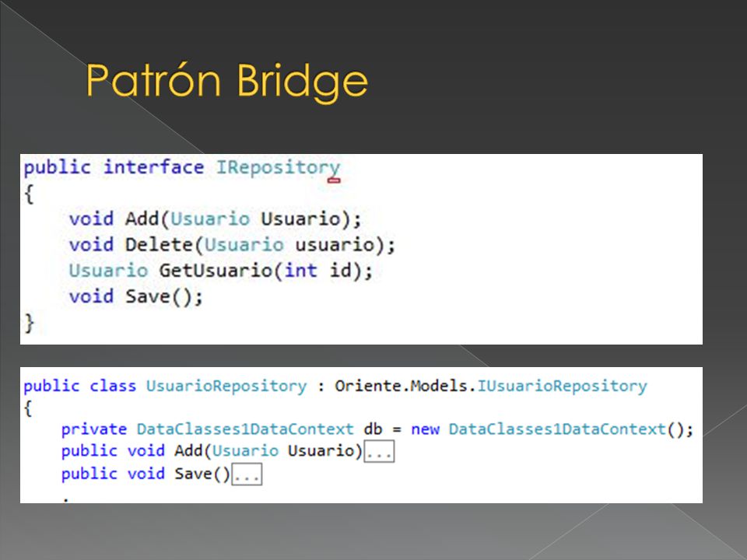This screenshot has width=747, height=560.
Task: Click the 'Patrón Bridge' slide title
Action: click(226, 82)
